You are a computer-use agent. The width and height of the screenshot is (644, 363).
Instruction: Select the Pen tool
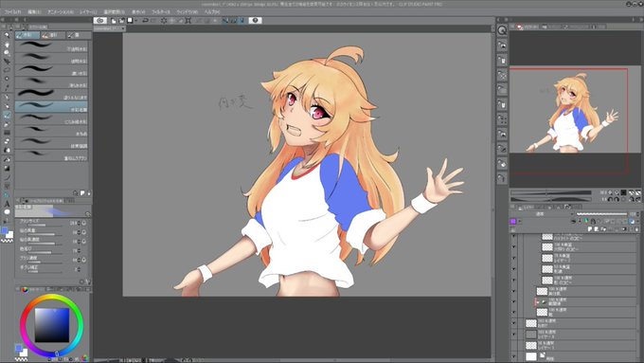pos(7,98)
